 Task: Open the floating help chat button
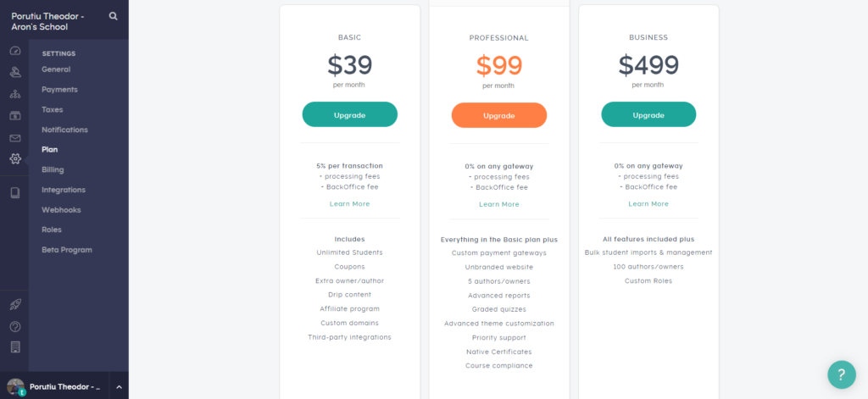click(842, 374)
